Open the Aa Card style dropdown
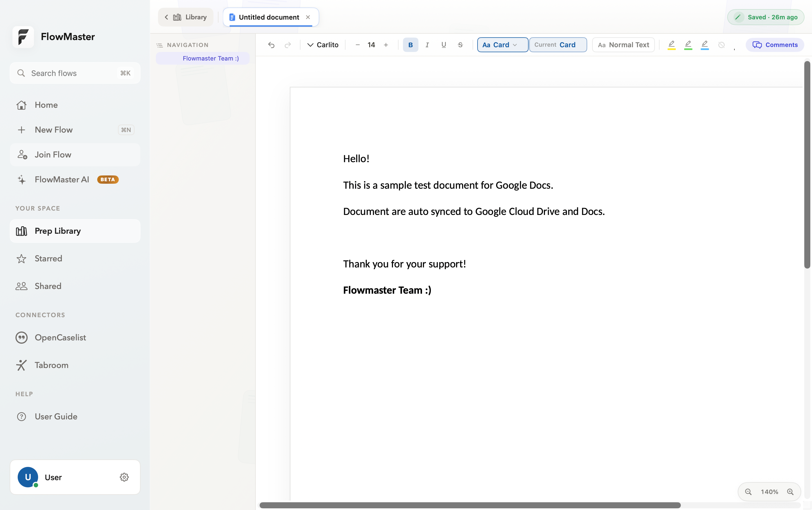The image size is (812, 510). (502, 45)
